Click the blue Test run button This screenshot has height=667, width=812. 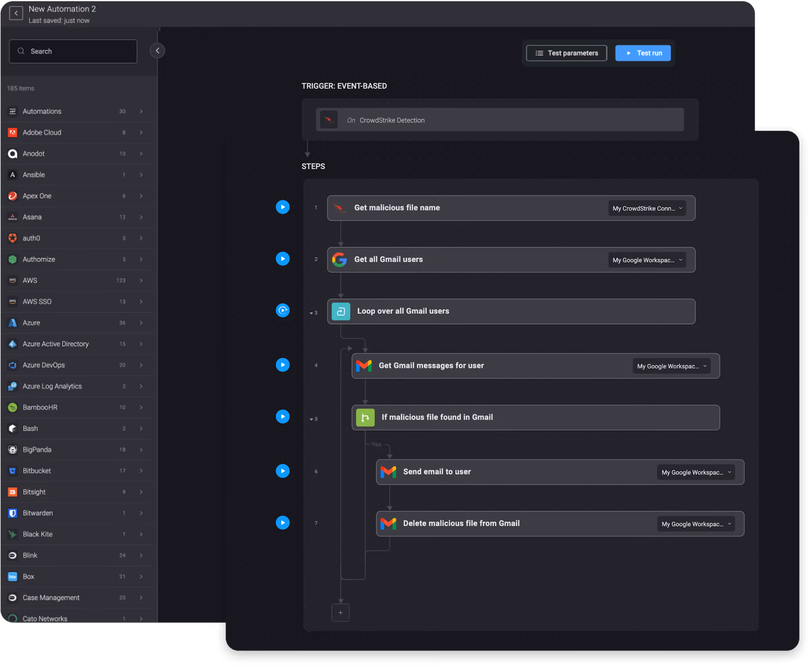pyautogui.click(x=643, y=53)
